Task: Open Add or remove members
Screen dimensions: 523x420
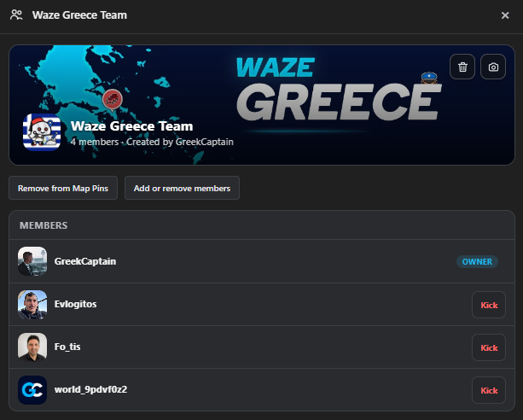Action: [182, 188]
